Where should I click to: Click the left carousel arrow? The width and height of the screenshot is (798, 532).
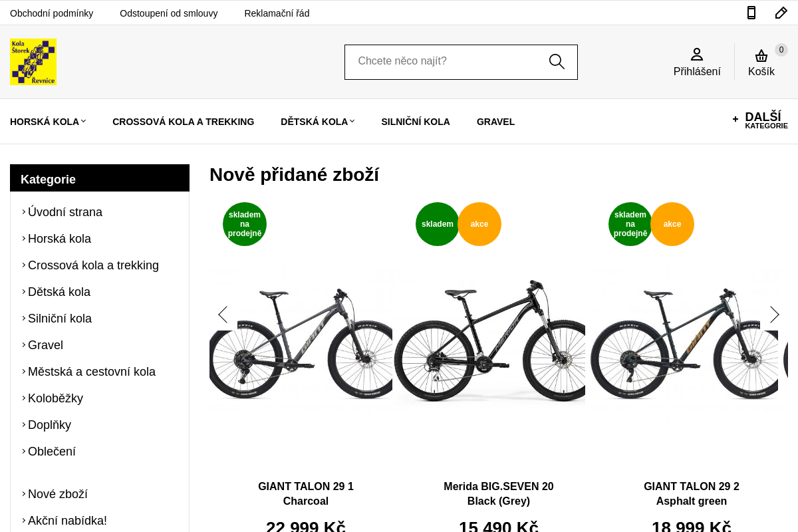[223, 315]
